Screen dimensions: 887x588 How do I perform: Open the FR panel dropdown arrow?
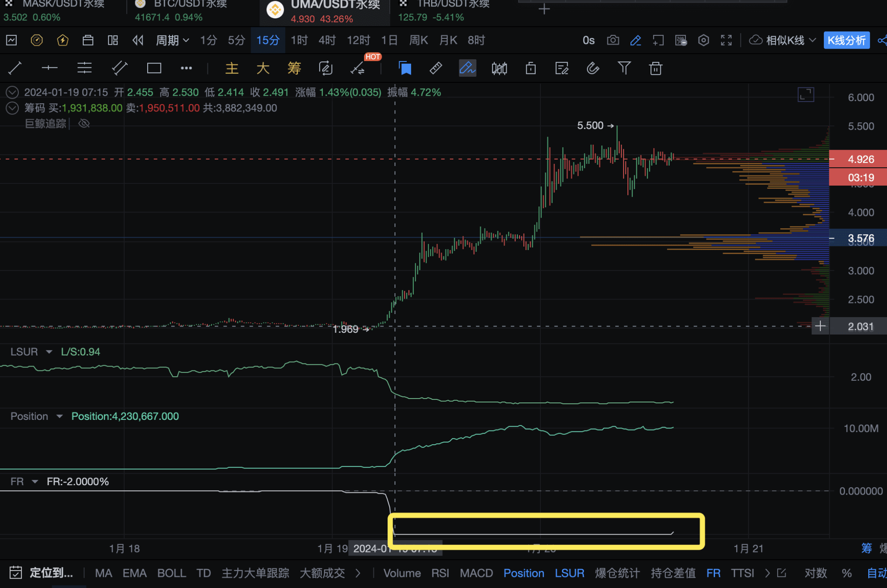(35, 481)
